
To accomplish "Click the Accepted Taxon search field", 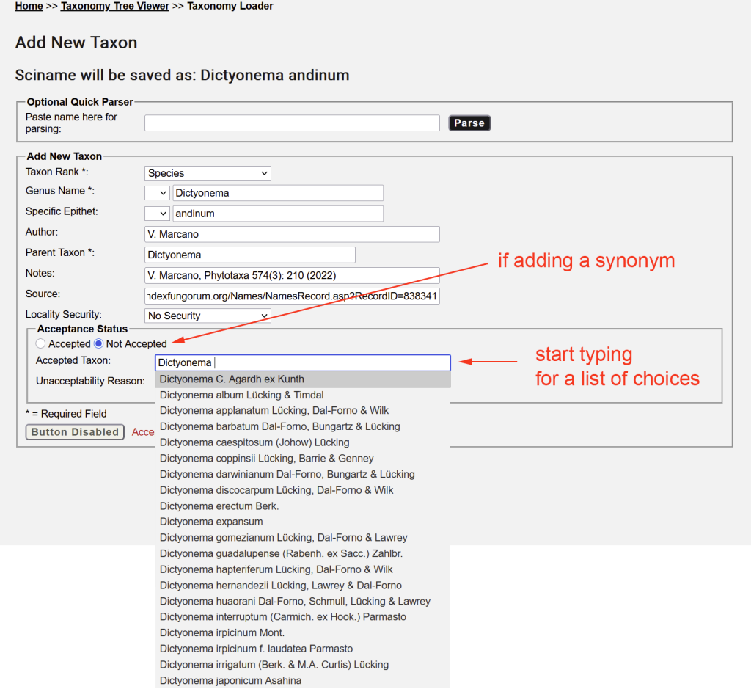I will 302,362.
